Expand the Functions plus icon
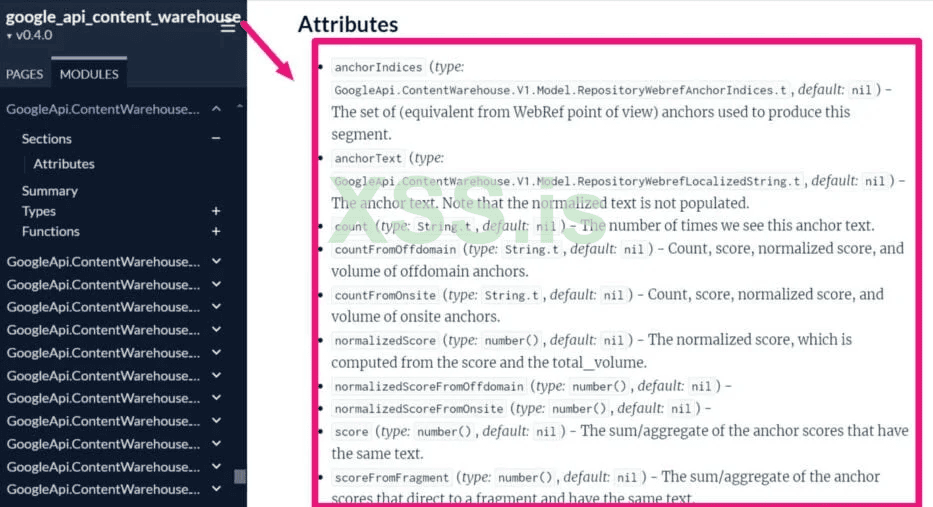The height and width of the screenshot is (507, 933). click(x=216, y=231)
